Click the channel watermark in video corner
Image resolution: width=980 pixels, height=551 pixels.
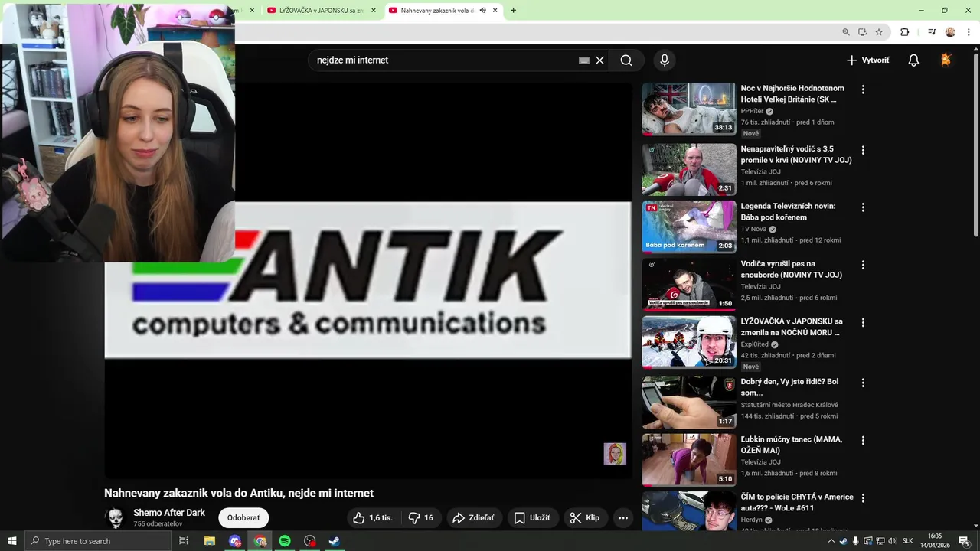point(615,454)
